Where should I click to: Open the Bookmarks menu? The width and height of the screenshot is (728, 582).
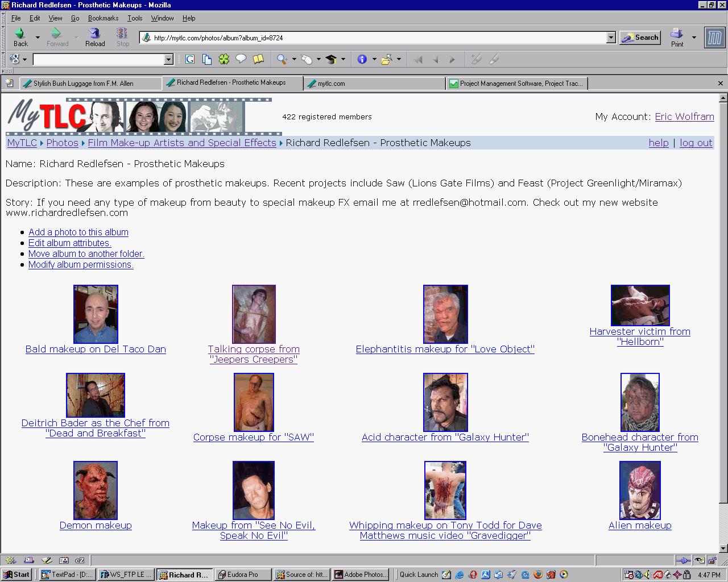click(x=103, y=18)
